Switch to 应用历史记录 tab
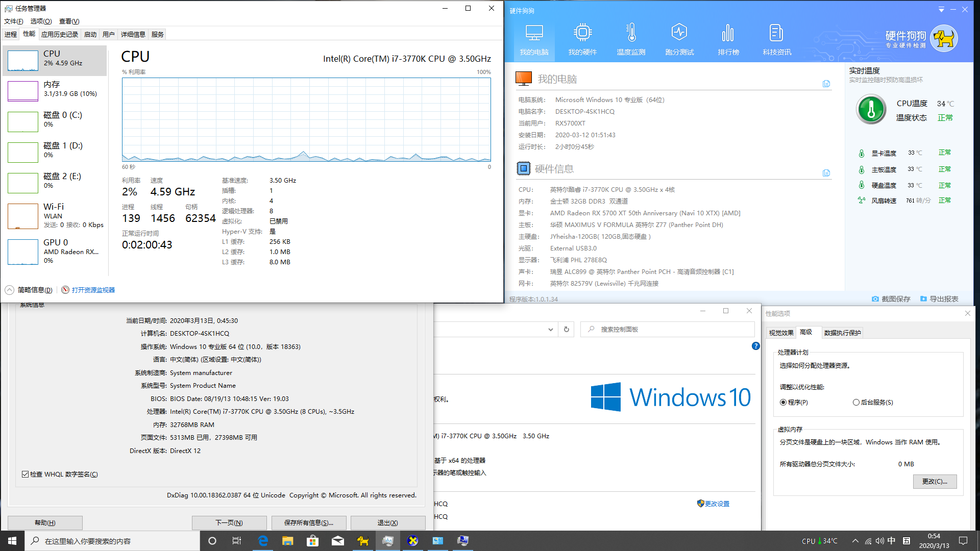The width and height of the screenshot is (980, 551). click(x=60, y=35)
